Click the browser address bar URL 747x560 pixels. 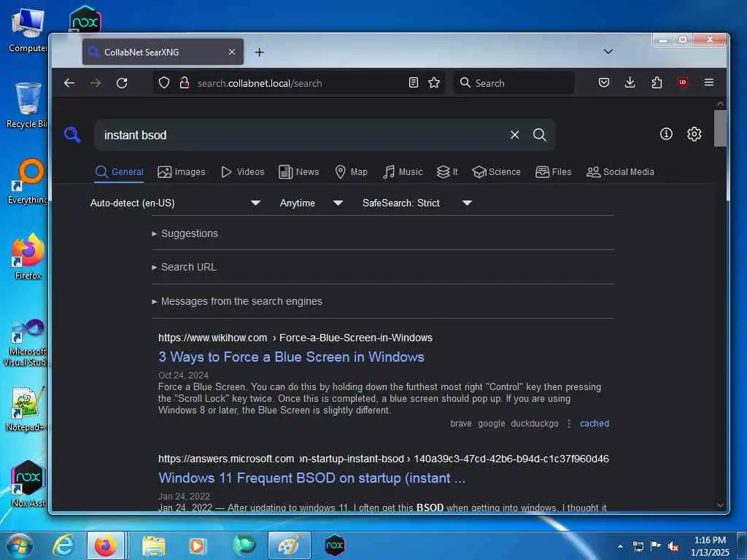tap(260, 83)
